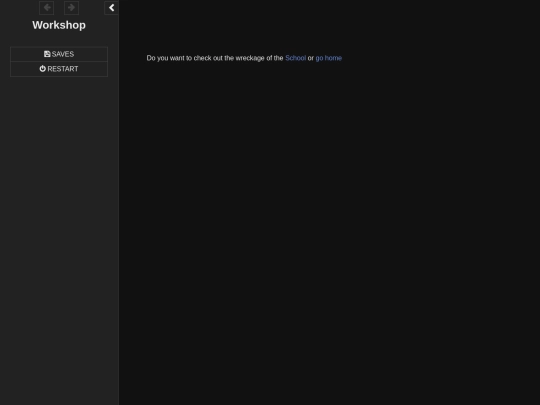Follow the School link
Image resolution: width=540 pixels, height=405 pixels.
tap(295, 58)
